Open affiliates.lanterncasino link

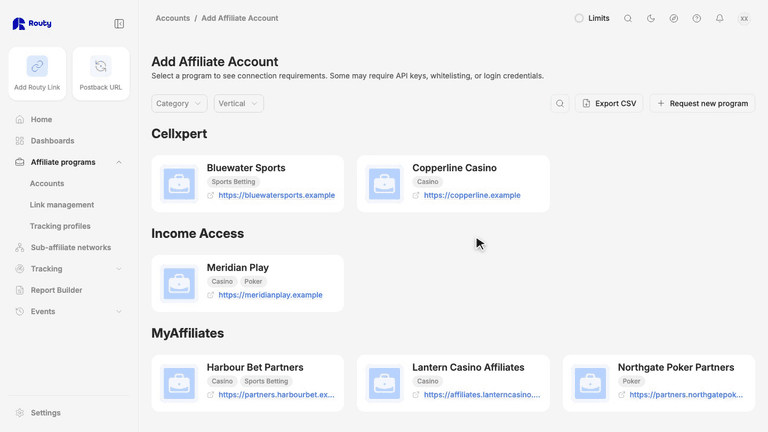(x=482, y=394)
